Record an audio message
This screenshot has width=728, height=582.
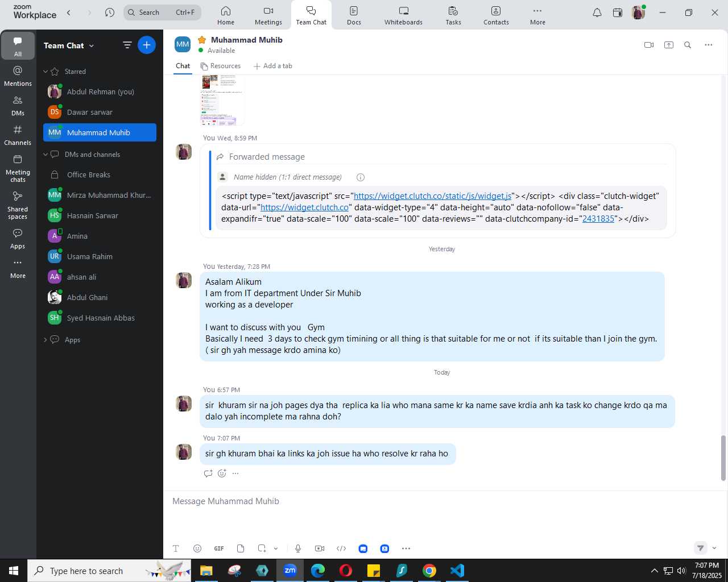[298, 548]
